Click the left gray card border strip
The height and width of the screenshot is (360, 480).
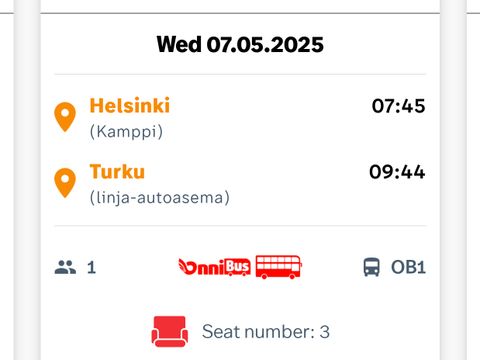[x=27, y=180]
